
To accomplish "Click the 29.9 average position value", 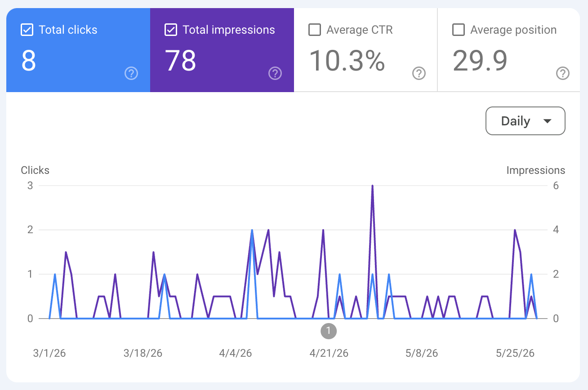I will click(480, 61).
